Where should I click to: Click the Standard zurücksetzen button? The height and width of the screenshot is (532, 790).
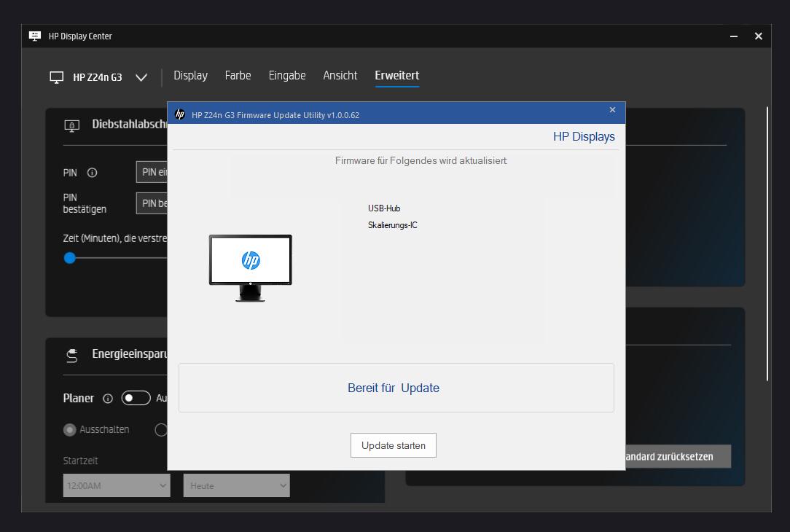coord(678,456)
